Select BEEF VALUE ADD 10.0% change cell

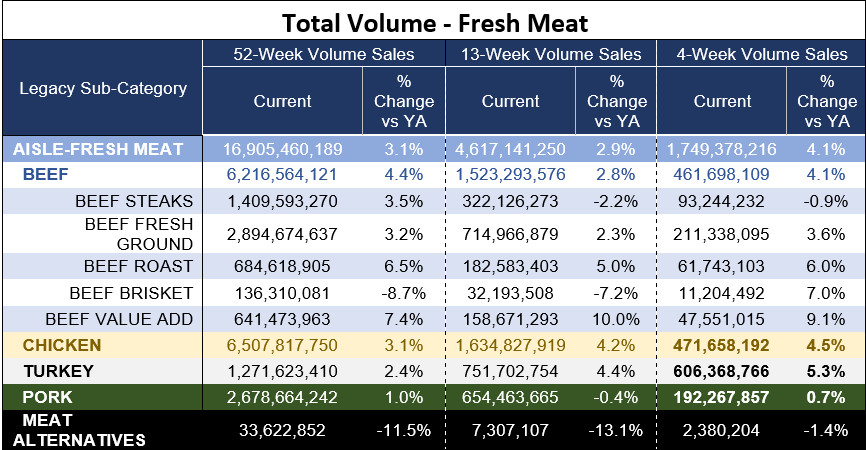pos(615,319)
